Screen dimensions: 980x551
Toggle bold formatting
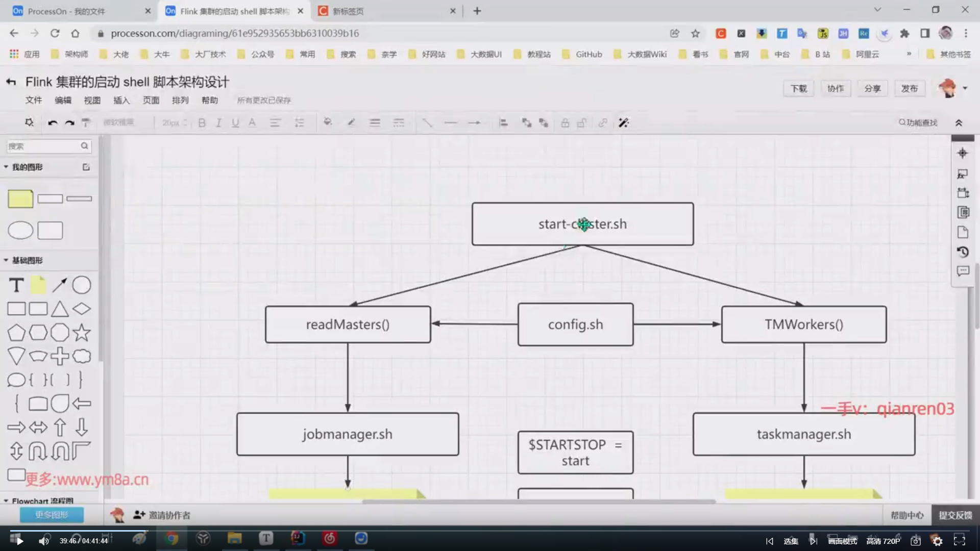[x=202, y=122]
